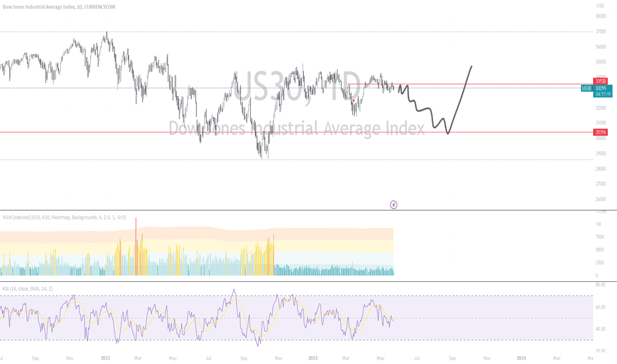Click the 750K volume axis label

tap(600, 237)
